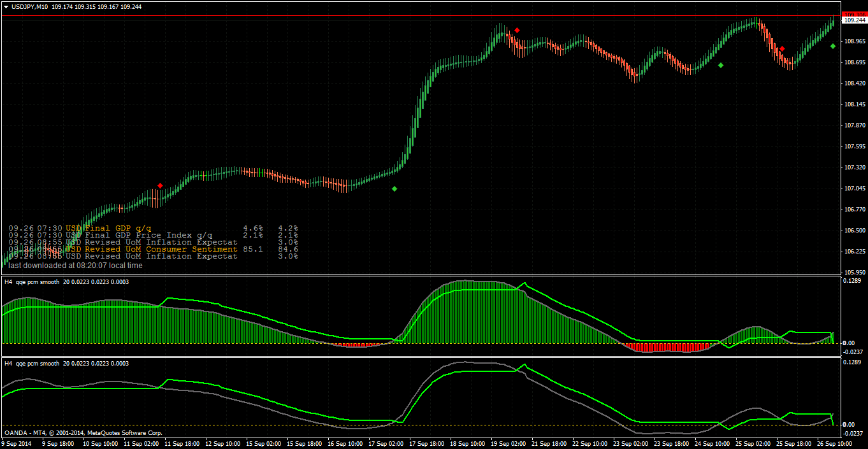The image size is (868, 449).
Task: Click price scale value 106.770
Action: pyautogui.click(x=854, y=209)
